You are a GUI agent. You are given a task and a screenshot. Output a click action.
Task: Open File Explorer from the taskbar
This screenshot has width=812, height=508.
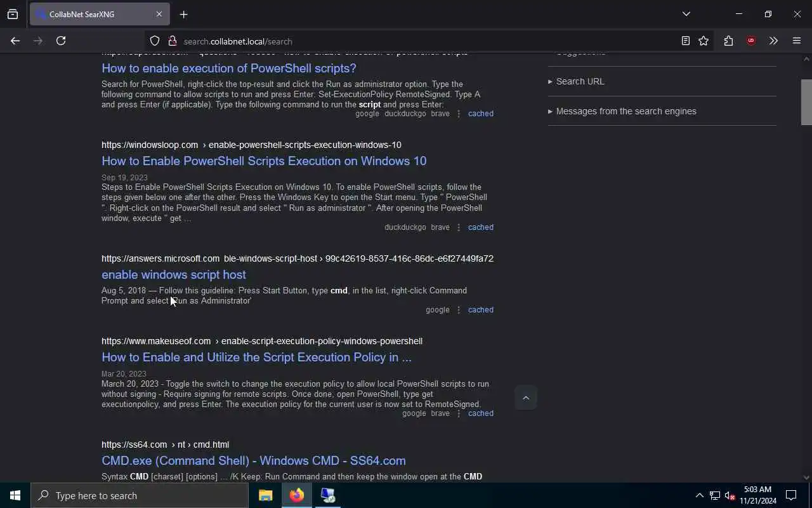point(266,495)
